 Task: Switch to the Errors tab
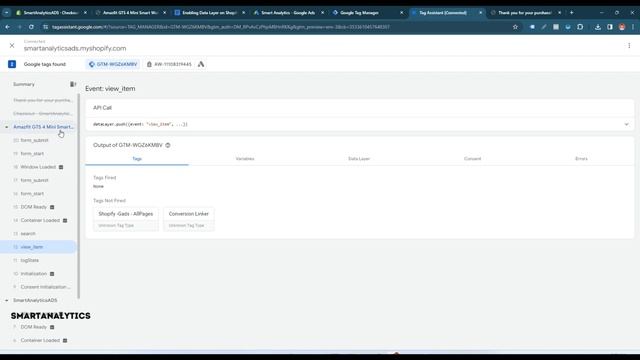click(x=581, y=158)
